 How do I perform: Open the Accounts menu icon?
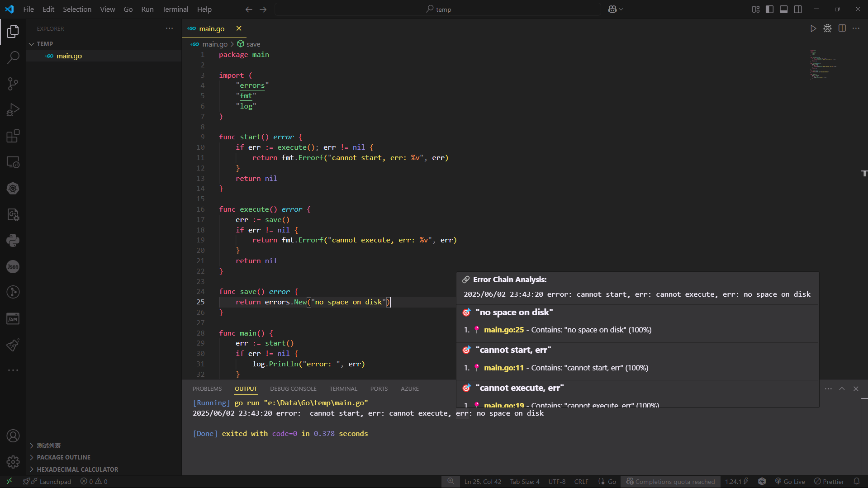13,436
